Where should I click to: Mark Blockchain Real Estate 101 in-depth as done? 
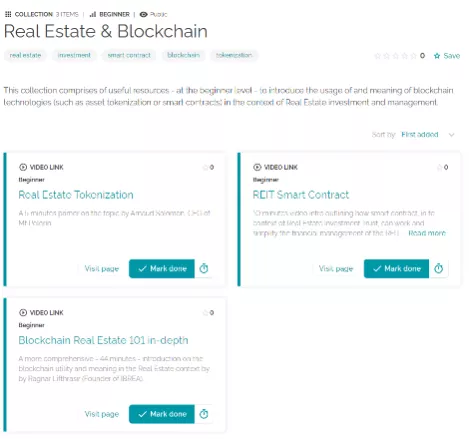pos(162,414)
